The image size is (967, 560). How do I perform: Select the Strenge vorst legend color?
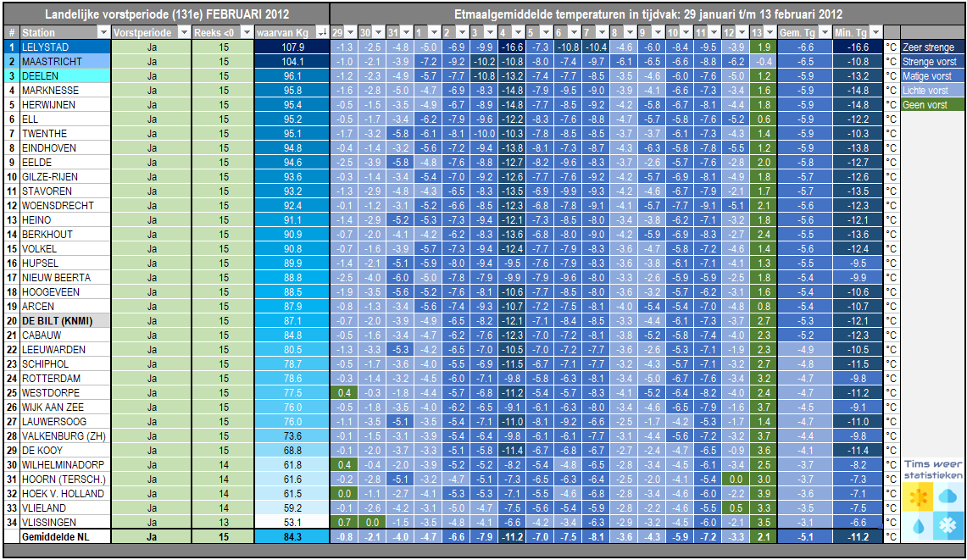(x=932, y=61)
